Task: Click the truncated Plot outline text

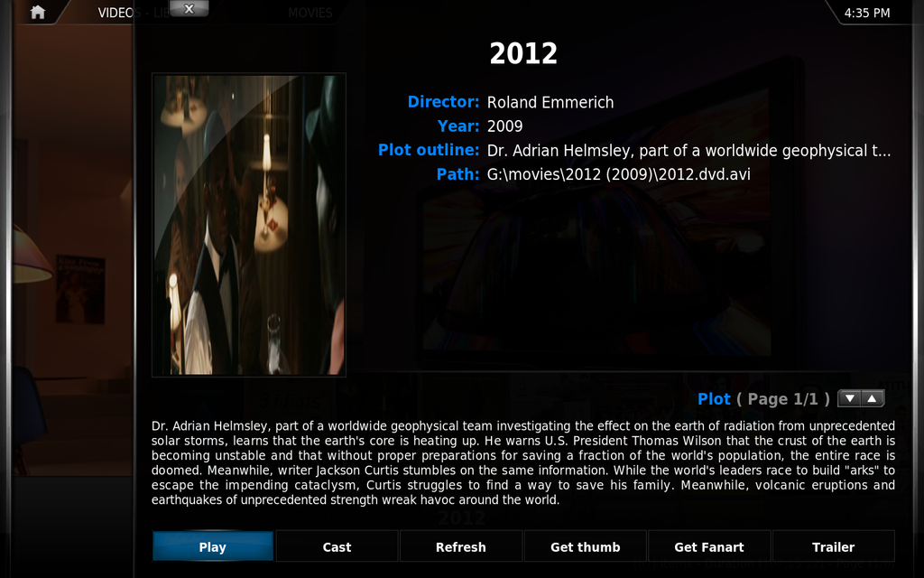Action: (688, 151)
